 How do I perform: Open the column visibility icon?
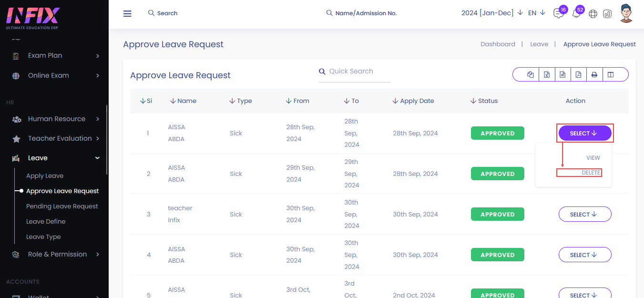point(611,75)
